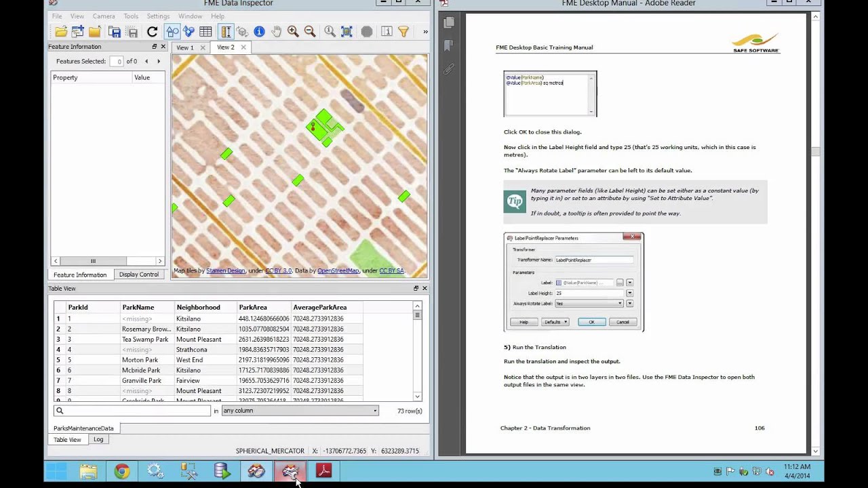Close the Table View panel
Viewport: 868px width, 488px height.
point(425,289)
